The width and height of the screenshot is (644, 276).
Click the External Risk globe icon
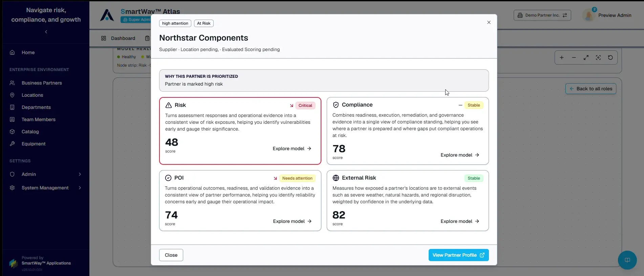[x=336, y=178]
